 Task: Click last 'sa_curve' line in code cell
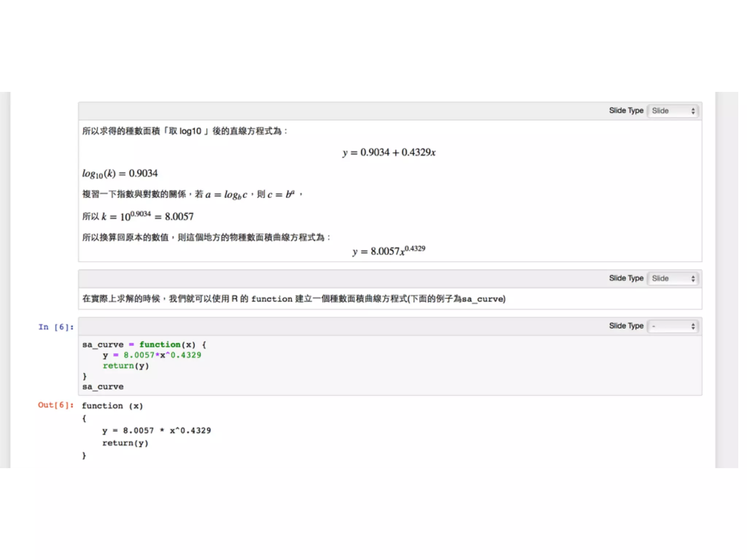[x=103, y=386]
